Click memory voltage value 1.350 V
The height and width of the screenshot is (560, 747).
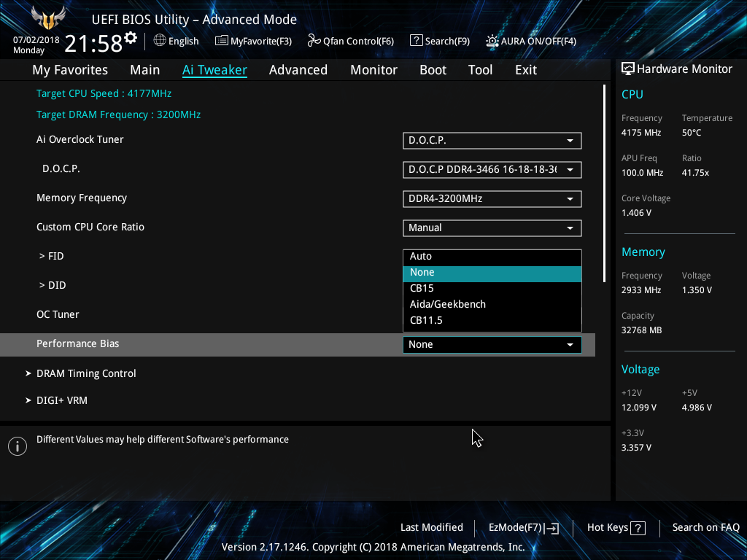click(697, 290)
